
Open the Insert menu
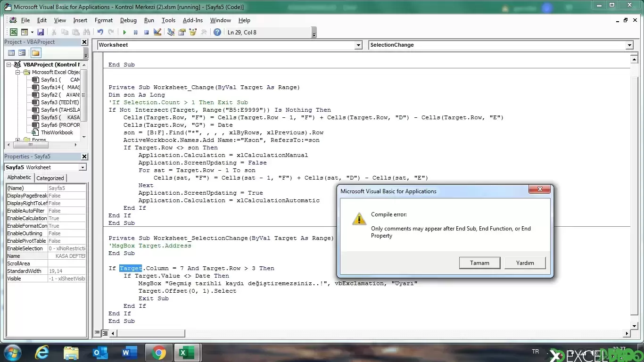[x=80, y=20]
